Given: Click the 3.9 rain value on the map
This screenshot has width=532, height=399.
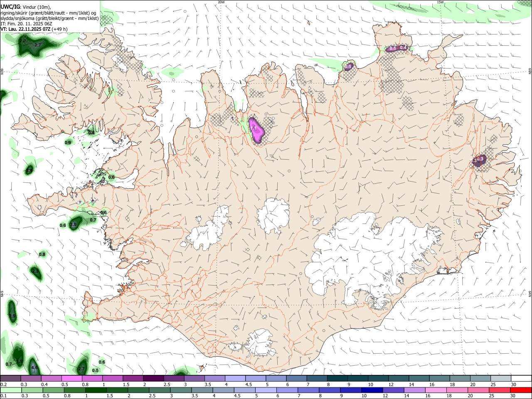Looking at the screenshot, I should 73,225.
